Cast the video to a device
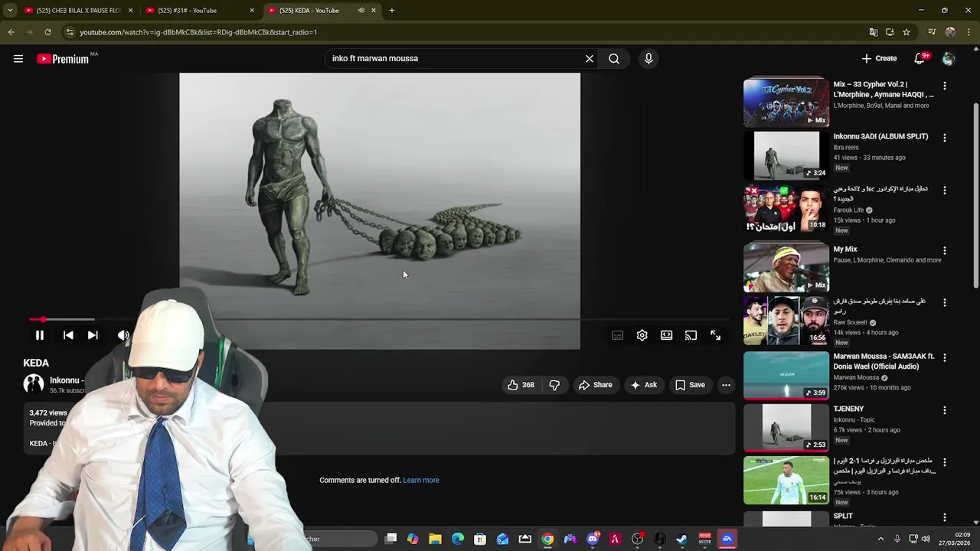The width and height of the screenshot is (980, 551). point(691,335)
